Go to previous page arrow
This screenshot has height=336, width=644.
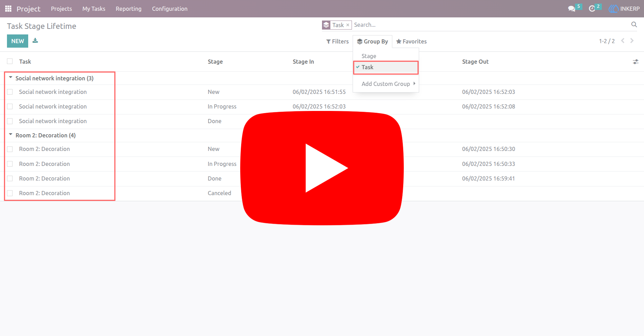[x=623, y=41]
